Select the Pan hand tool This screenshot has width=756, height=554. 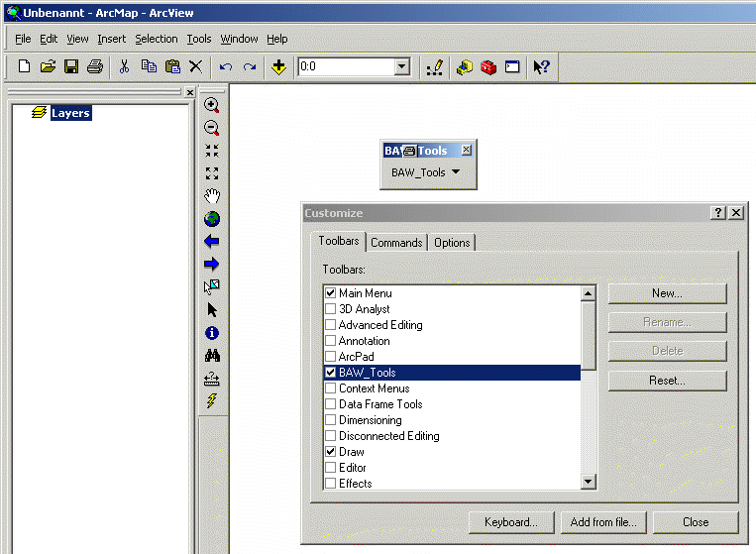212,196
